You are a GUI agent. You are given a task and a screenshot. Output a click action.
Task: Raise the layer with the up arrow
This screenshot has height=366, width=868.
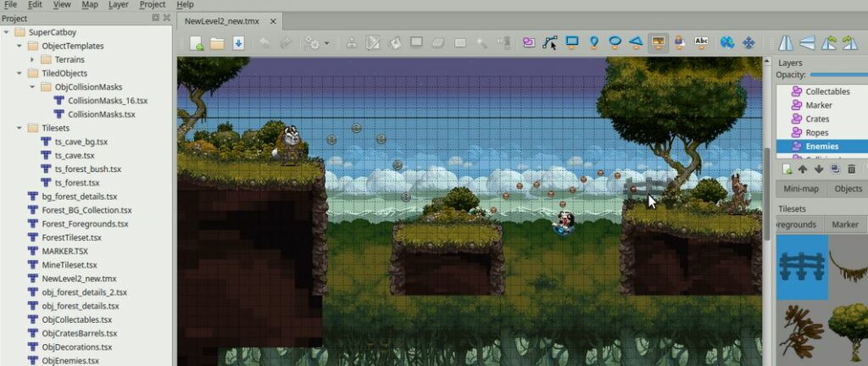pos(803,169)
